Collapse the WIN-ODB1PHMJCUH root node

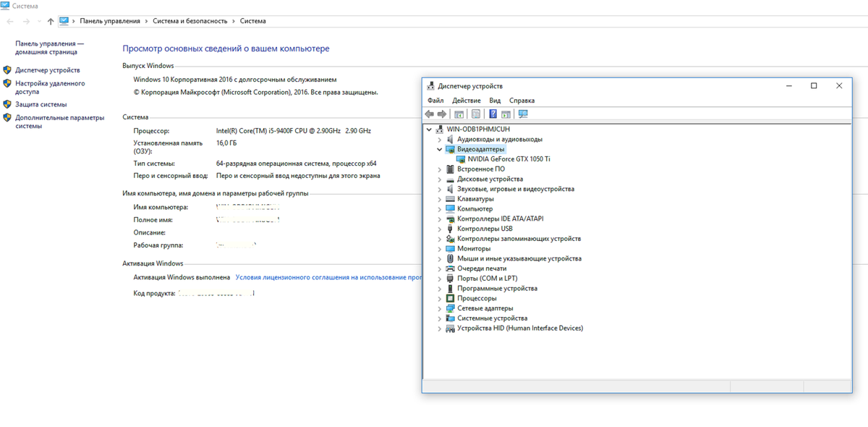430,129
